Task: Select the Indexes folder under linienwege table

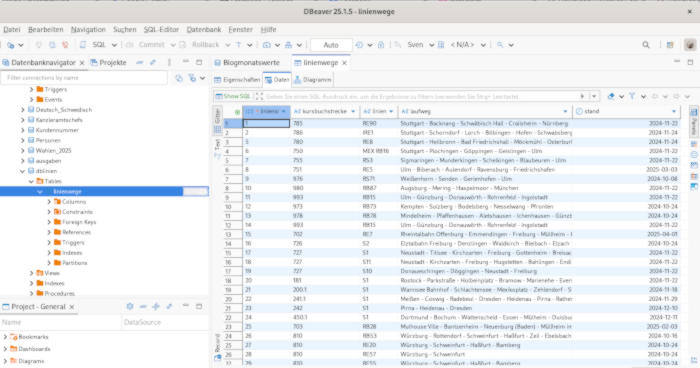Action: pyautogui.click(x=72, y=253)
